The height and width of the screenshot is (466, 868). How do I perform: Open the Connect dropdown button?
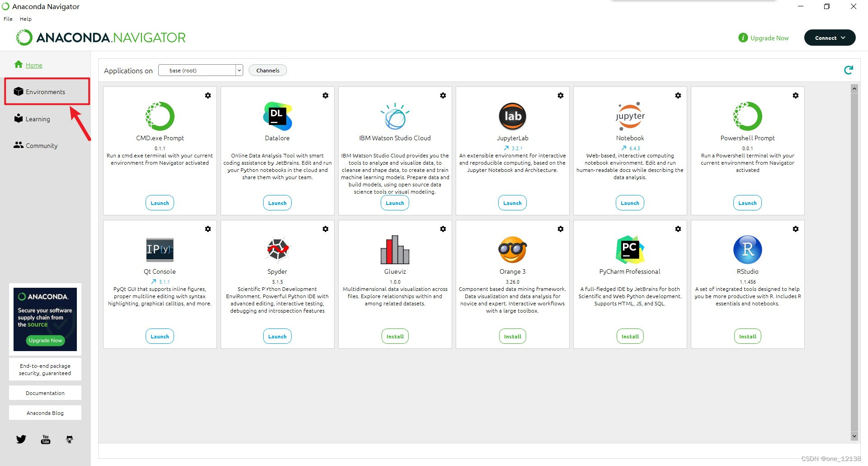click(x=830, y=38)
